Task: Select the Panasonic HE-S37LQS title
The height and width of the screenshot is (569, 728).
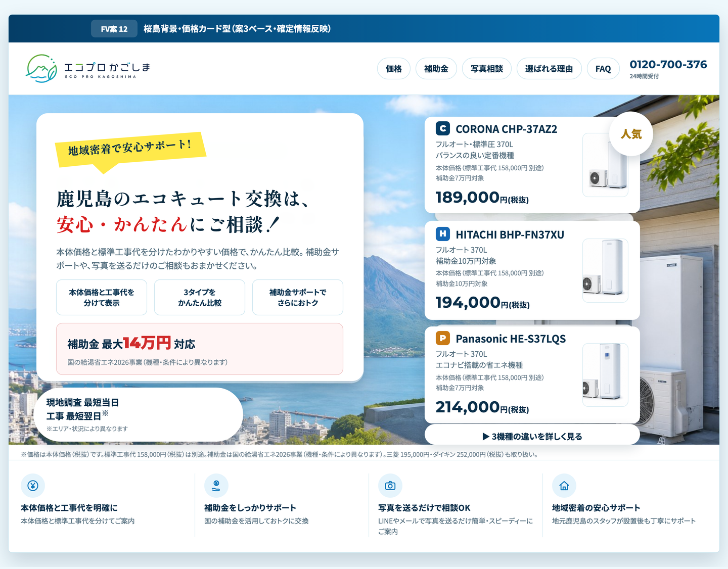Action: (511, 339)
